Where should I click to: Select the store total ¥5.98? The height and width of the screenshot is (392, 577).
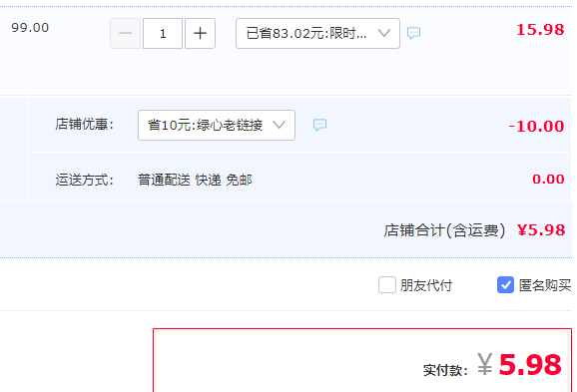(x=541, y=230)
